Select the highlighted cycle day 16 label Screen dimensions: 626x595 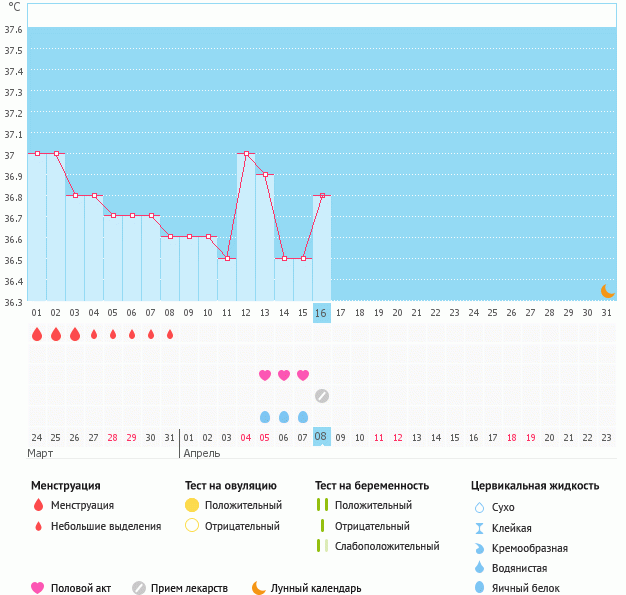(x=321, y=313)
